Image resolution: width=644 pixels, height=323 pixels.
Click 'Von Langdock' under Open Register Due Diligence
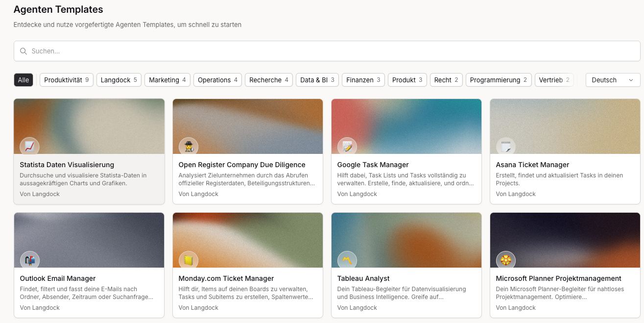(198, 194)
